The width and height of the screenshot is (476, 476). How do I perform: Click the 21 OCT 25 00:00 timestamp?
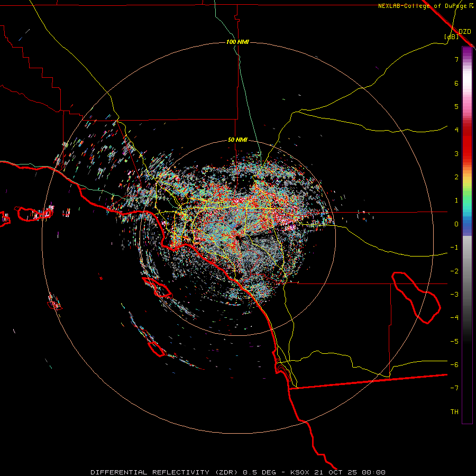pos(350,472)
